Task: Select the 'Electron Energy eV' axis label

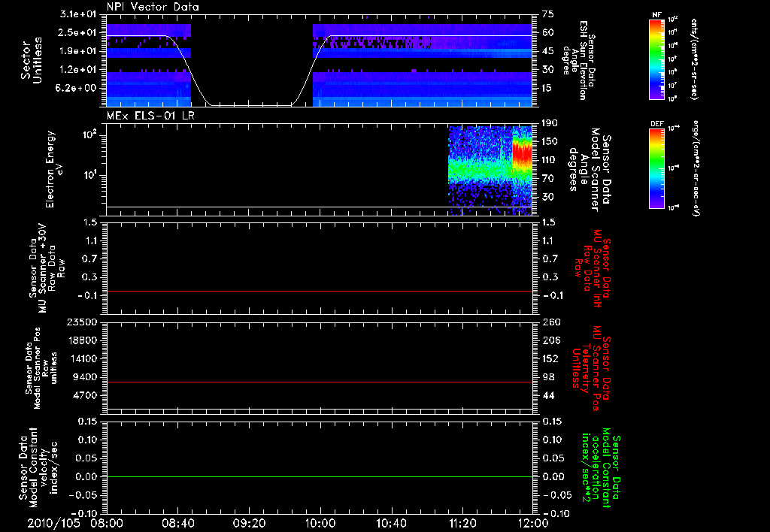Action: [x=53, y=169]
